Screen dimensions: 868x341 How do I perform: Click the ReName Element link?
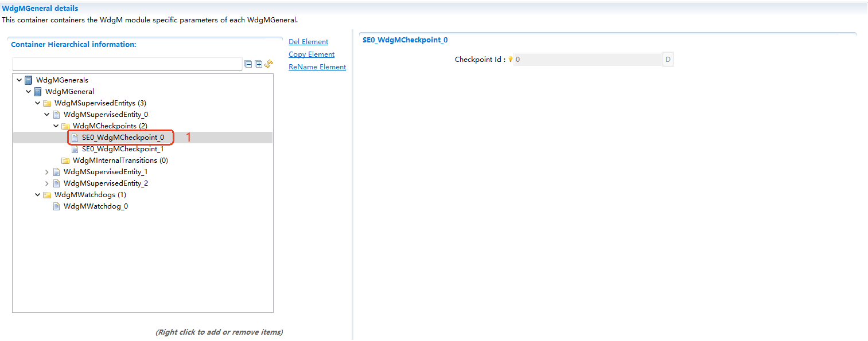point(317,67)
